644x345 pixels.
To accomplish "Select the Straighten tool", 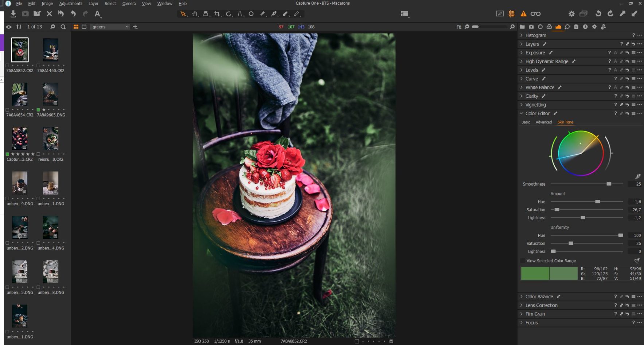I will coord(241,14).
